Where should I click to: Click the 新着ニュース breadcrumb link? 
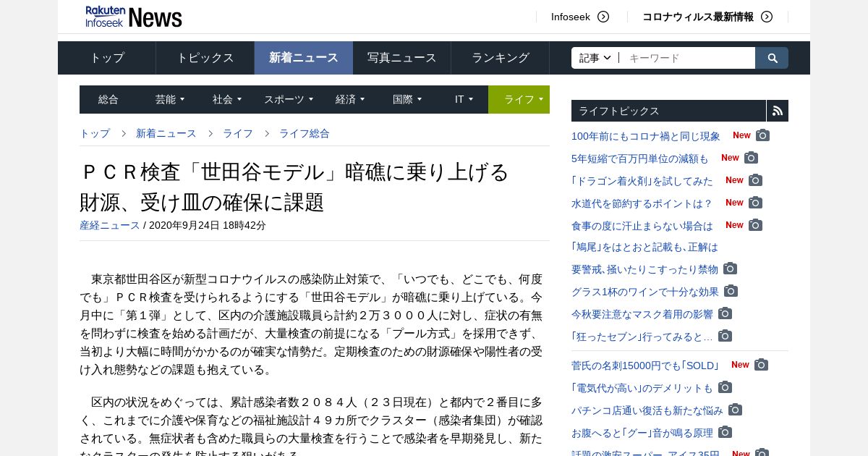(x=166, y=133)
